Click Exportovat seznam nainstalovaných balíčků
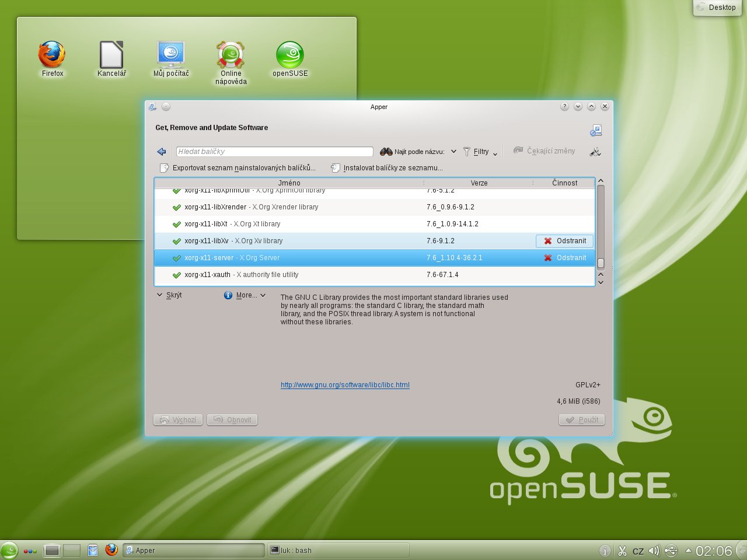The image size is (747, 560). (238, 168)
